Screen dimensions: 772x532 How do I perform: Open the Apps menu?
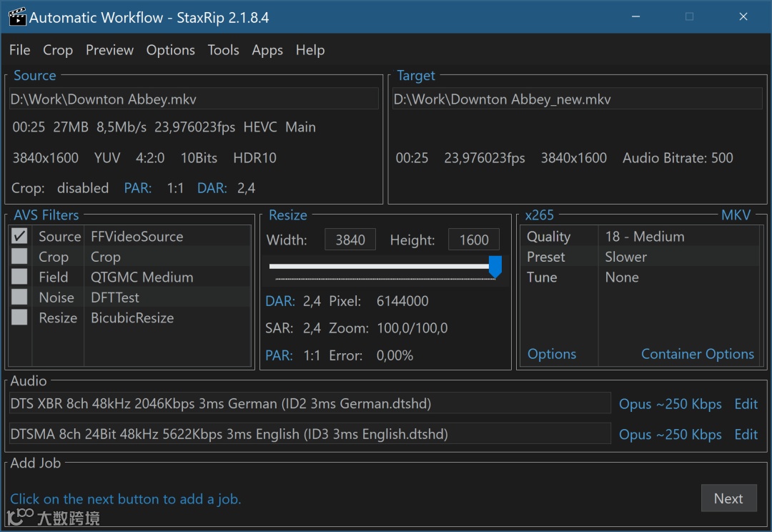pos(267,50)
